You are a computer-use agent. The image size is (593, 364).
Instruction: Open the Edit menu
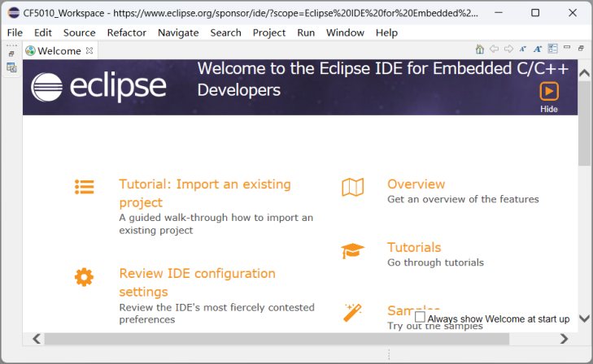coord(43,32)
